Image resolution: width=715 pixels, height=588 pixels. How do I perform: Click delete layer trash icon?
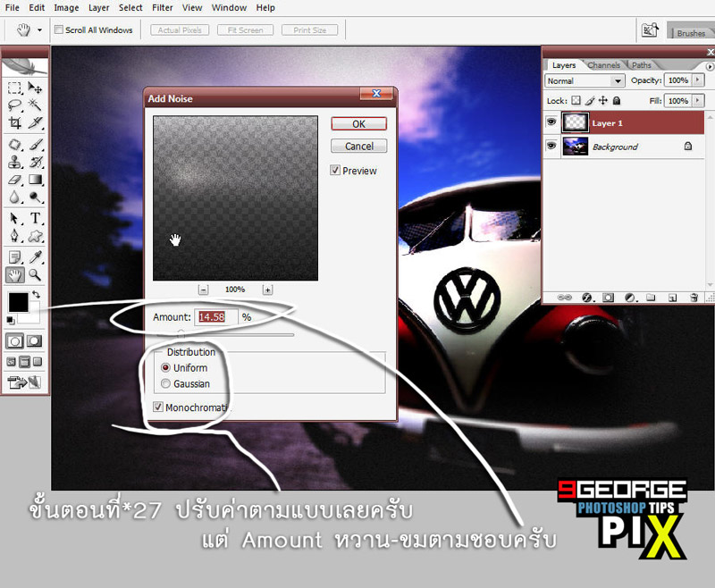(x=694, y=298)
